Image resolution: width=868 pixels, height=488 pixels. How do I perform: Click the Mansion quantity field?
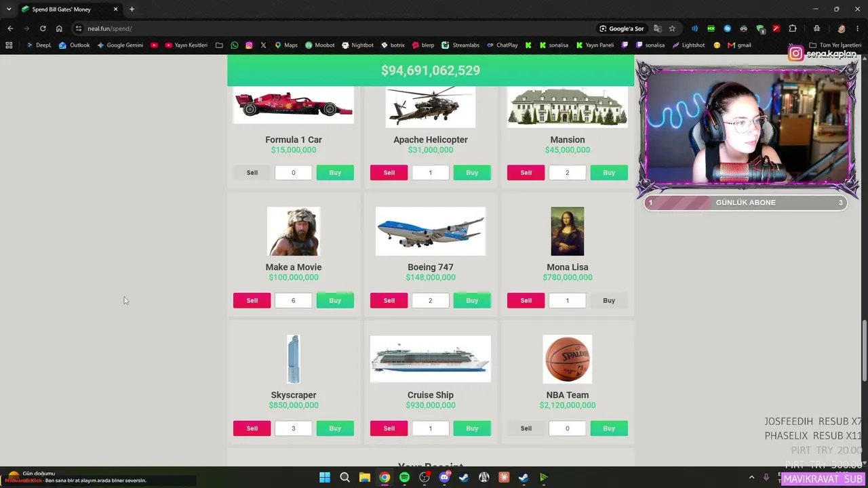click(568, 173)
